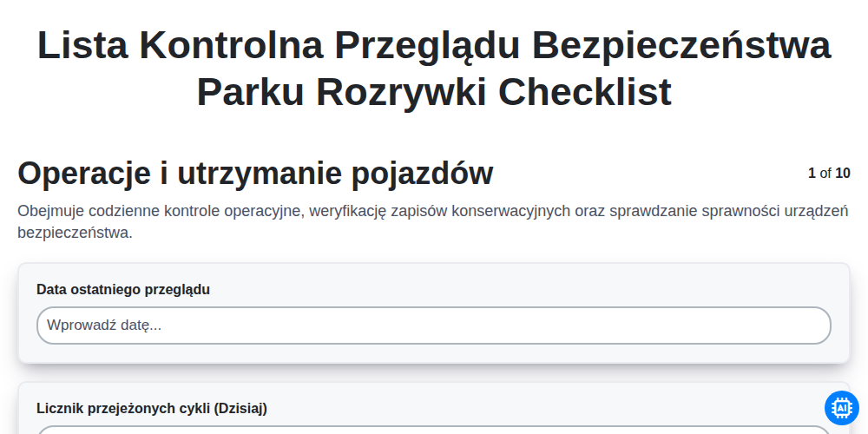868x434 pixels.
Task: Click the word "Rozrywki" in the title
Action: coord(401,93)
